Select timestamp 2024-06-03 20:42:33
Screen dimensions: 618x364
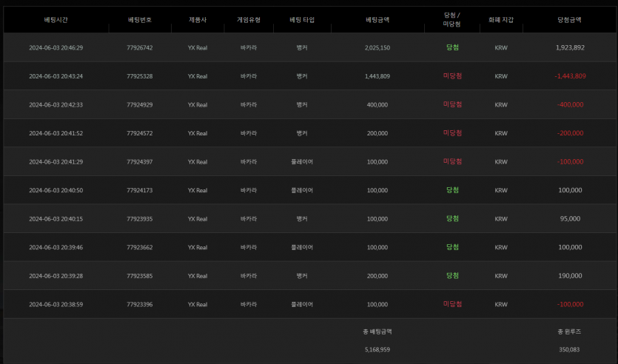pos(56,105)
